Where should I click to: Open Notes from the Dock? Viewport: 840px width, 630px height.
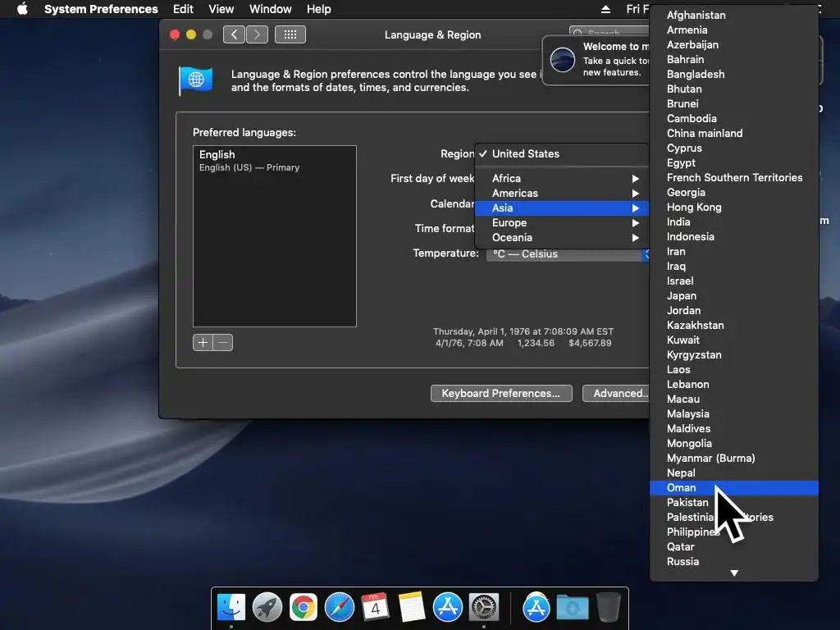coord(412,608)
